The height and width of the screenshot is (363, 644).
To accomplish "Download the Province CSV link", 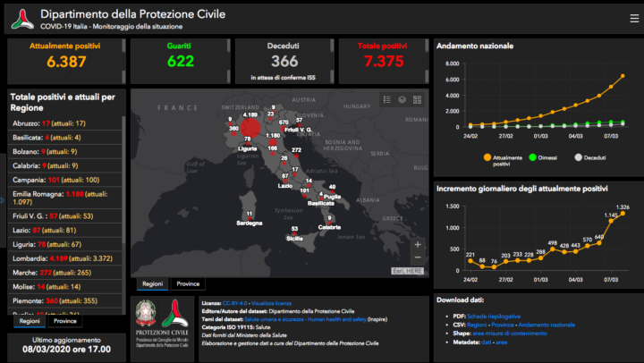I will [503, 325].
